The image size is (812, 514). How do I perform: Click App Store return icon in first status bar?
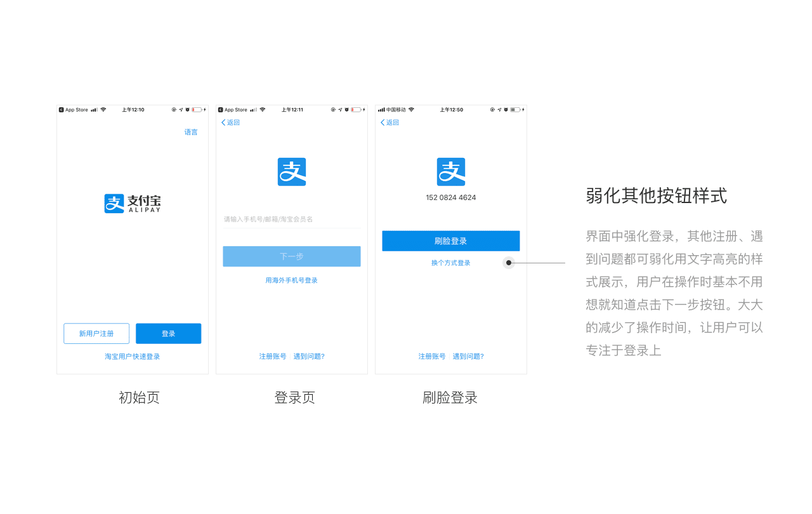coord(62,110)
